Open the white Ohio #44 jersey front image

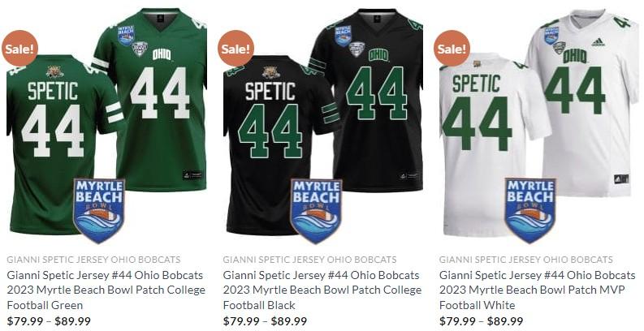tap(587, 102)
